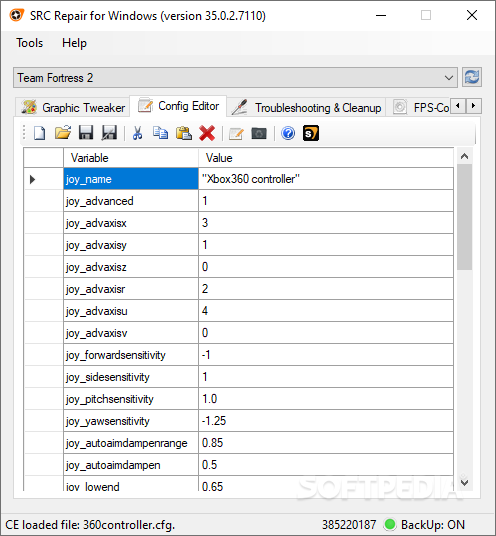Click the value 3 of joy_advaxisx
Image resolution: width=496 pixels, height=536 pixels.
(x=326, y=223)
